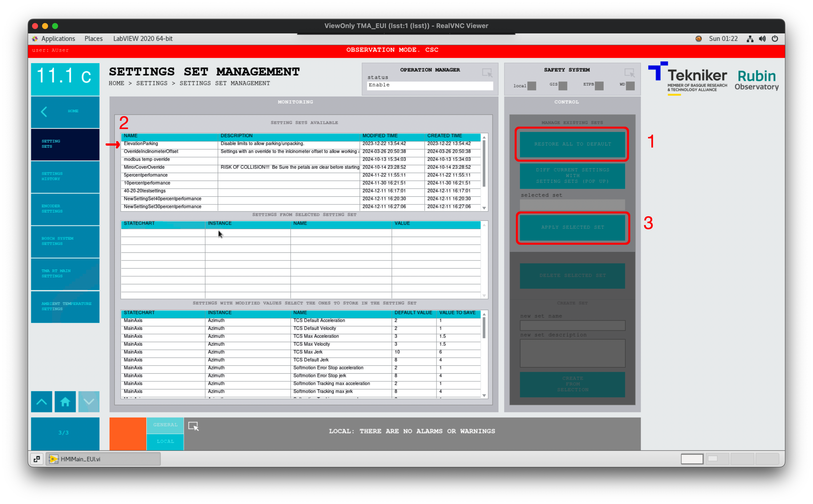Switch to LOCAL alarms tab
This screenshot has height=504, width=813.
(x=165, y=442)
